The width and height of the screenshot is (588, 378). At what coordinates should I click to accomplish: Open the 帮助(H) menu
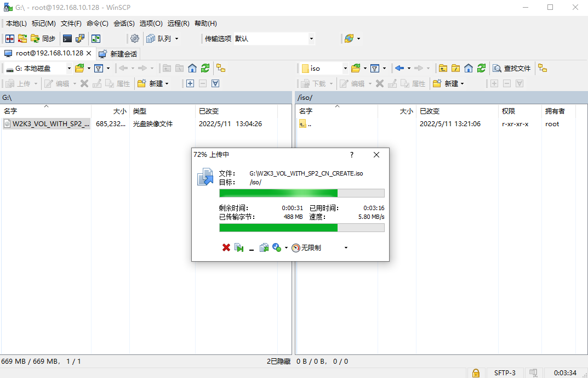(x=205, y=23)
